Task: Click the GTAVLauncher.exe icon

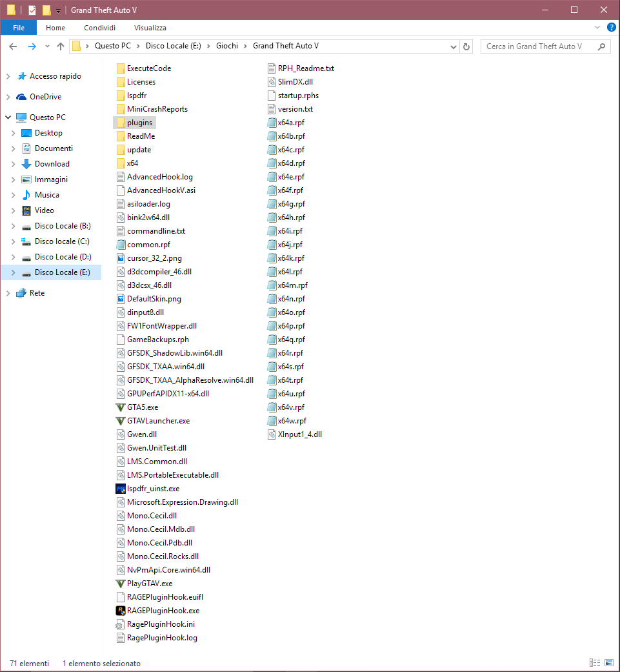Action: (121, 421)
